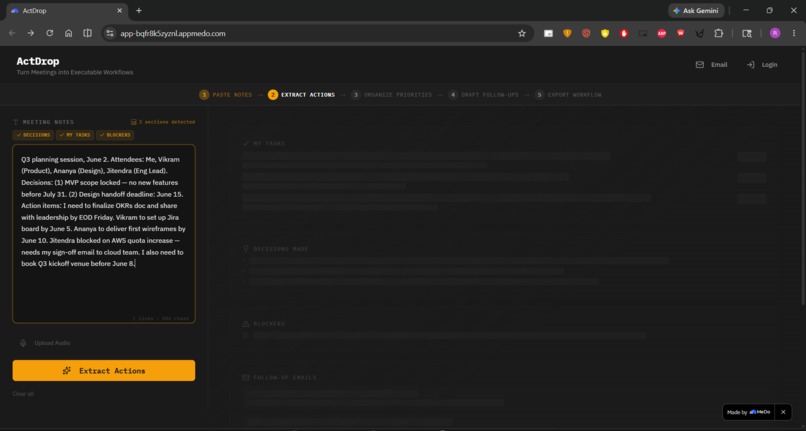Click 'Turn Meetings into Executable Workflows' tagline
The width and height of the screenshot is (806, 431).
pos(75,73)
